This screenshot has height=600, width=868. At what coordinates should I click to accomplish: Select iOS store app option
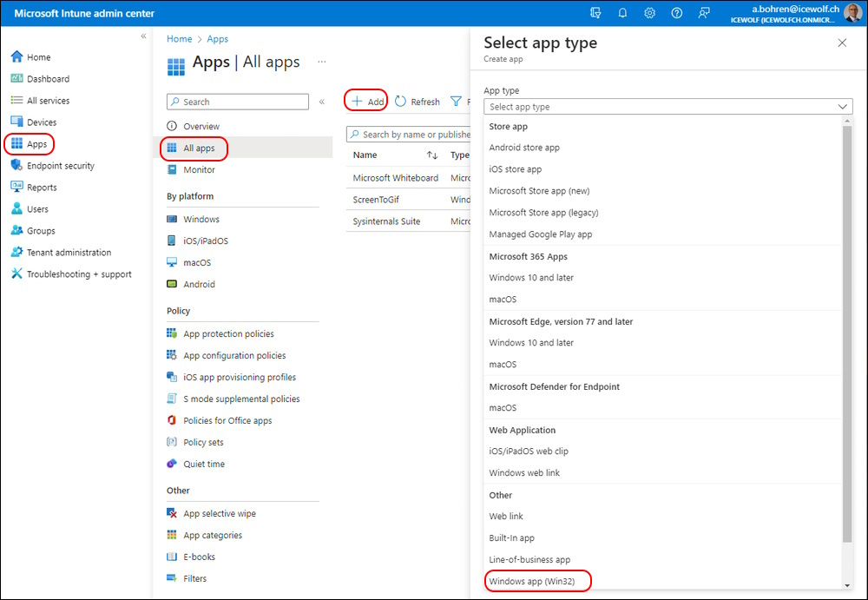[516, 169]
